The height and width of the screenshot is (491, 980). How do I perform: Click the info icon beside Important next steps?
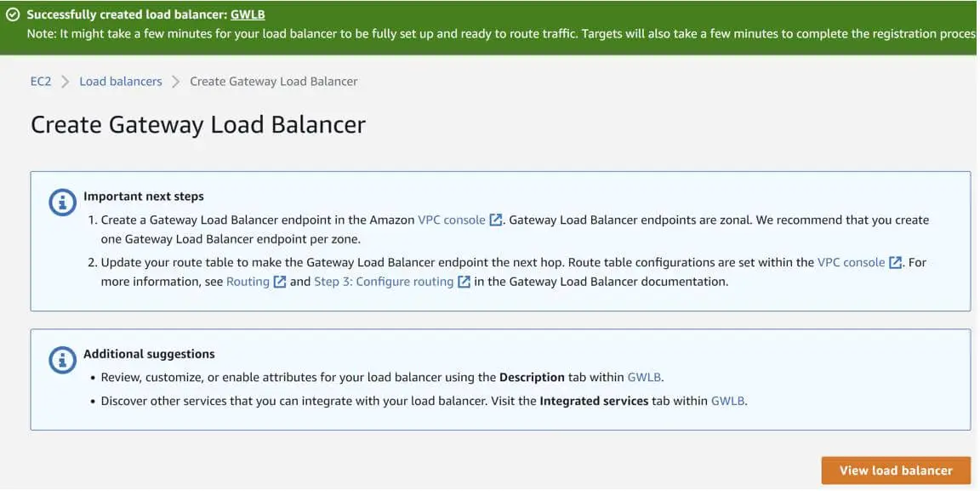point(62,202)
